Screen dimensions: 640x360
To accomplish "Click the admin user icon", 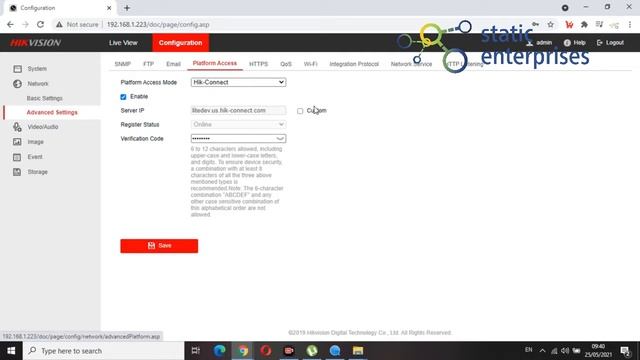I will coord(529,43).
